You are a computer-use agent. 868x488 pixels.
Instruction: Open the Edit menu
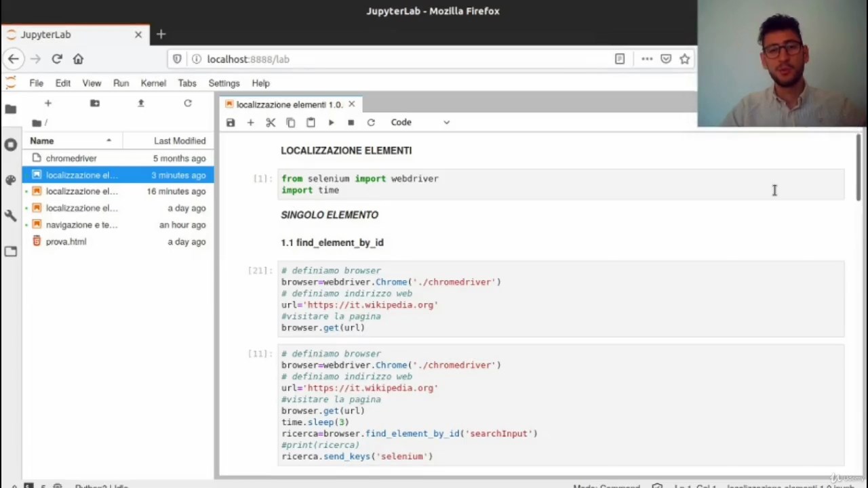[62, 83]
